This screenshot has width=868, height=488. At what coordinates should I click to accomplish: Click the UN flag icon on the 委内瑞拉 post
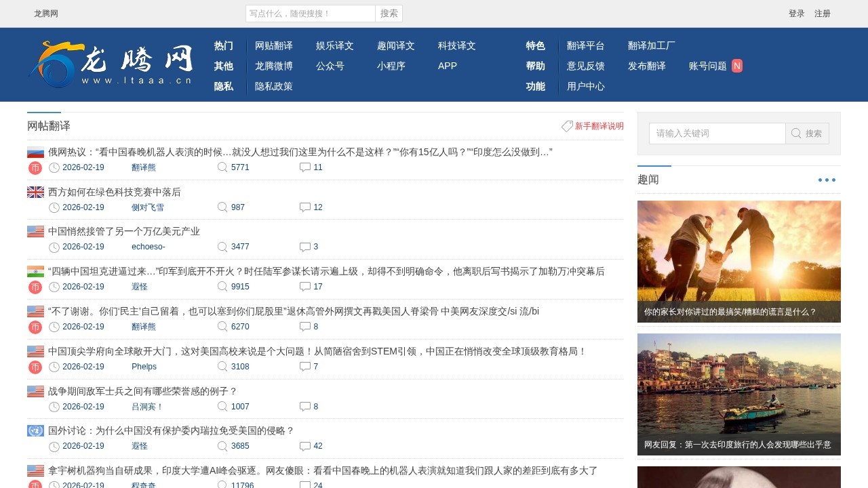coord(35,430)
